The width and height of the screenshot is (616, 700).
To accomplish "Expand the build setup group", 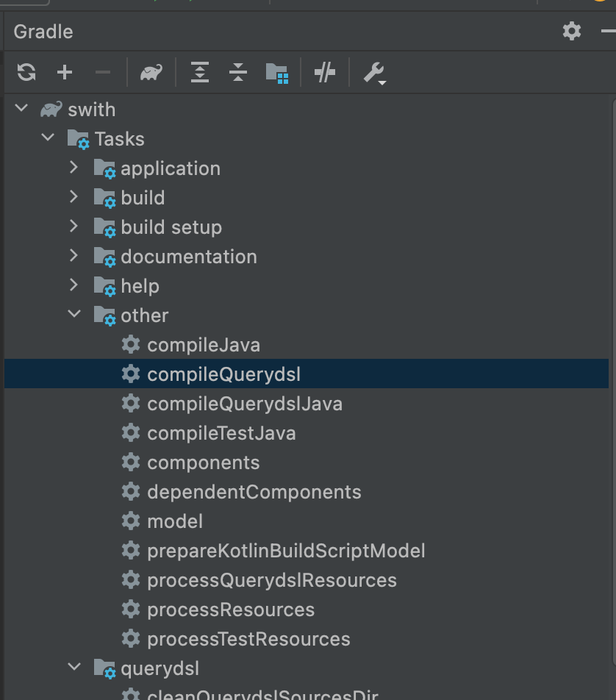I will [74, 226].
